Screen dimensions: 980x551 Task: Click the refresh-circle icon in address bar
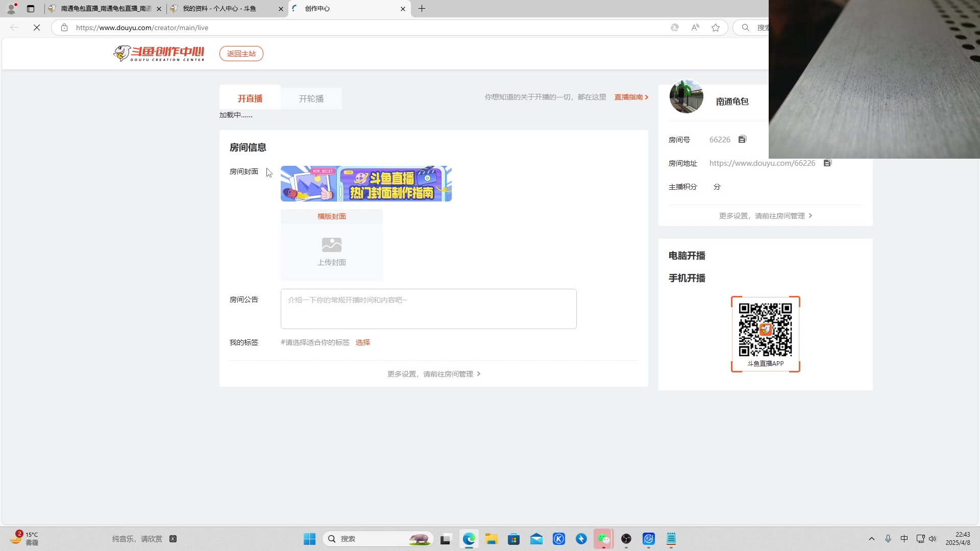[x=675, y=28]
